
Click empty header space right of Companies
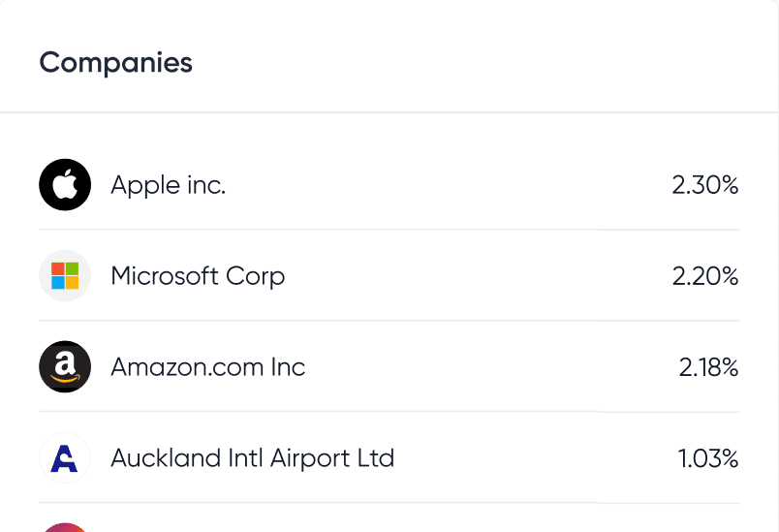[484, 62]
